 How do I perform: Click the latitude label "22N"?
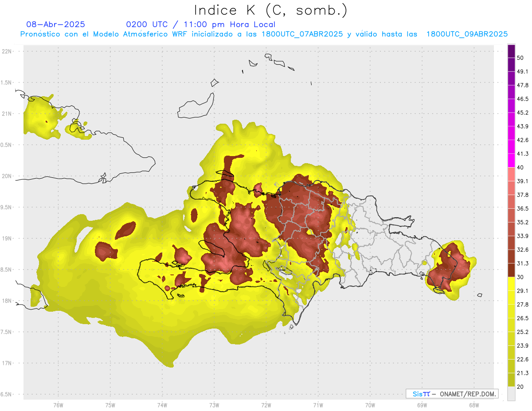click(x=7, y=51)
